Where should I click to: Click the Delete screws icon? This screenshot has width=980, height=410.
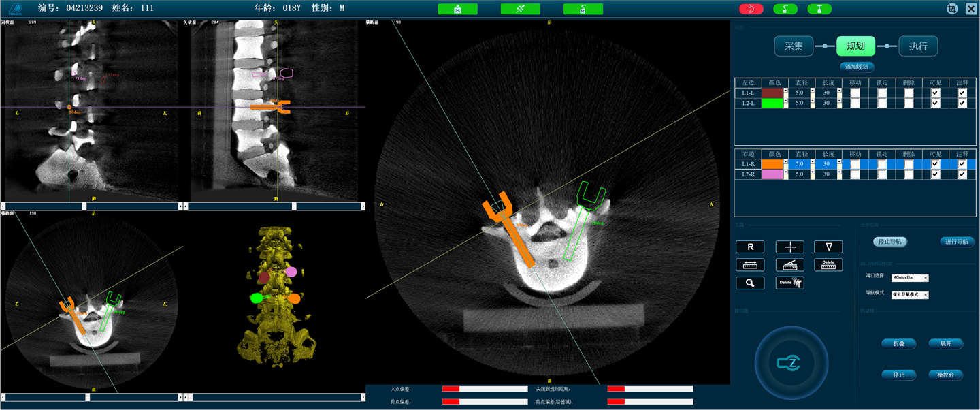coord(789,283)
